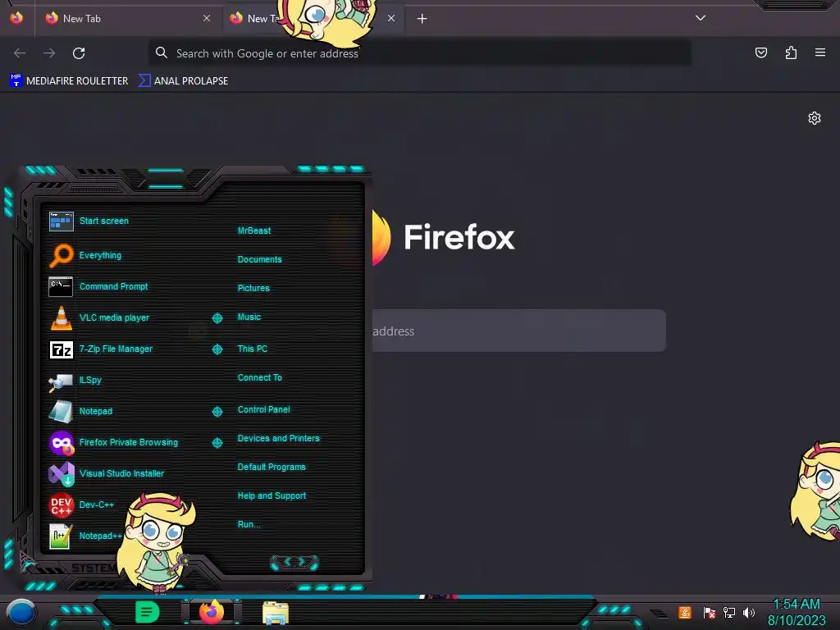
Task: Open Documents from start menu
Action: pyautogui.click(x=259, y=259)
